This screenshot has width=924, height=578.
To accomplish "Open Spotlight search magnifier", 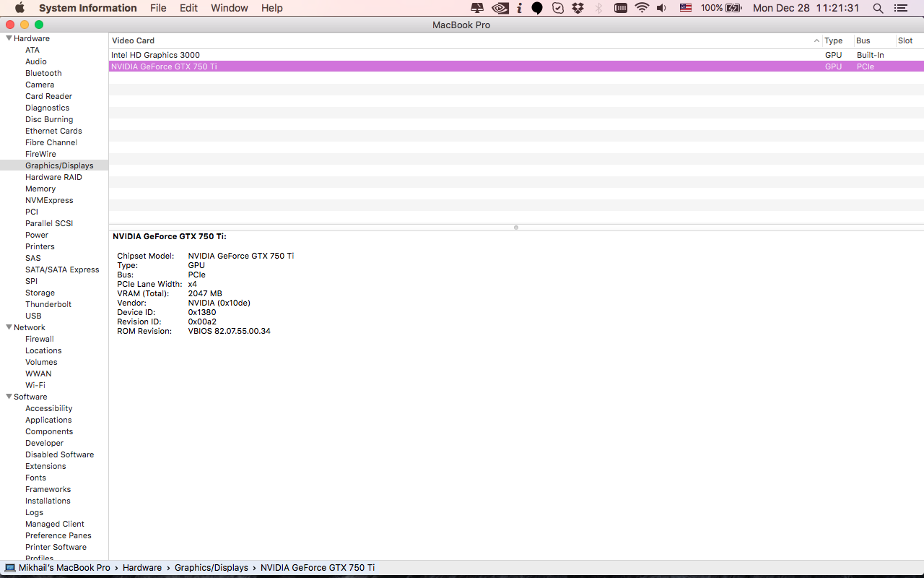I will [x=878, y=8].
